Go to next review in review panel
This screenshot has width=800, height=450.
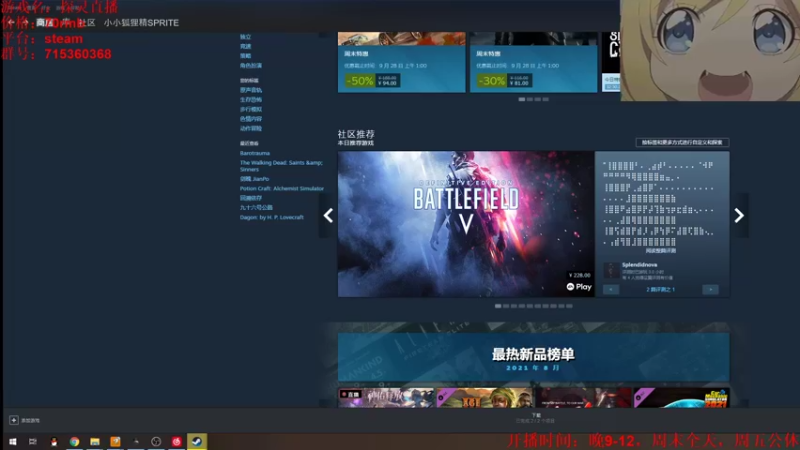point(710,289)
